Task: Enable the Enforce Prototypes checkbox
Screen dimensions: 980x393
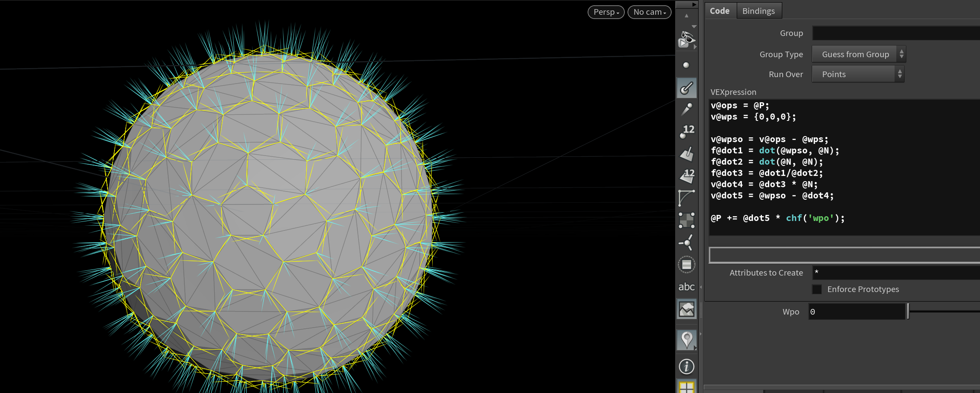Action: 817,289
